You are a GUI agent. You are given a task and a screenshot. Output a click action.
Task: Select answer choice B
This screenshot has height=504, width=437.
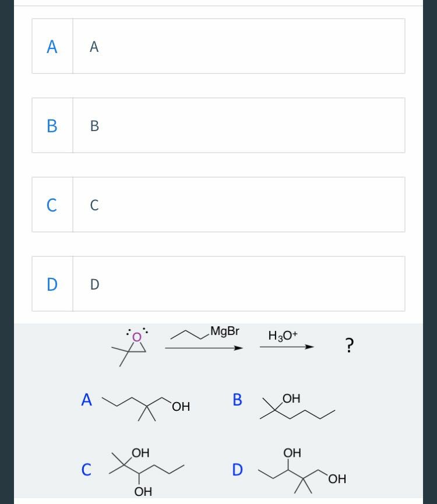coord(218,125)
